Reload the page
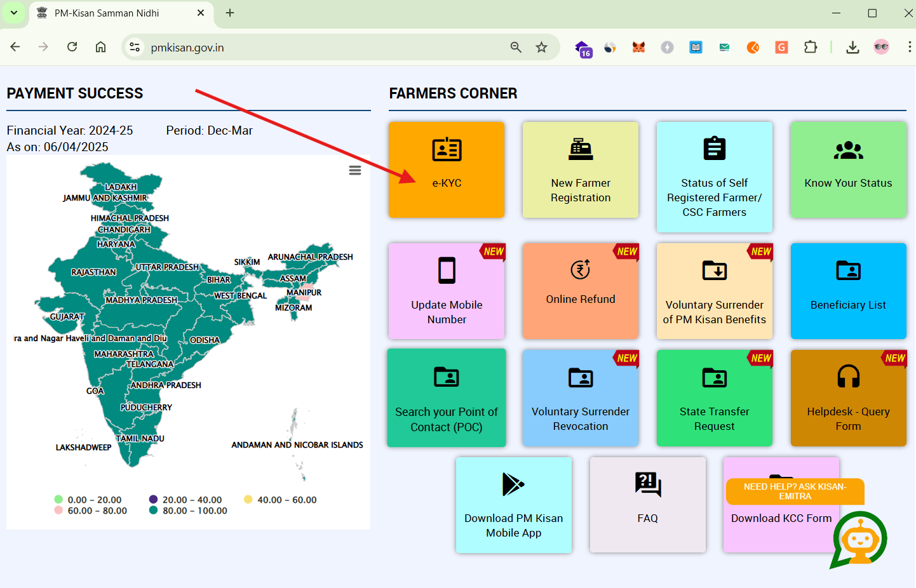The image size is (916, 588). pyautogui.click(x=72, y=47)
